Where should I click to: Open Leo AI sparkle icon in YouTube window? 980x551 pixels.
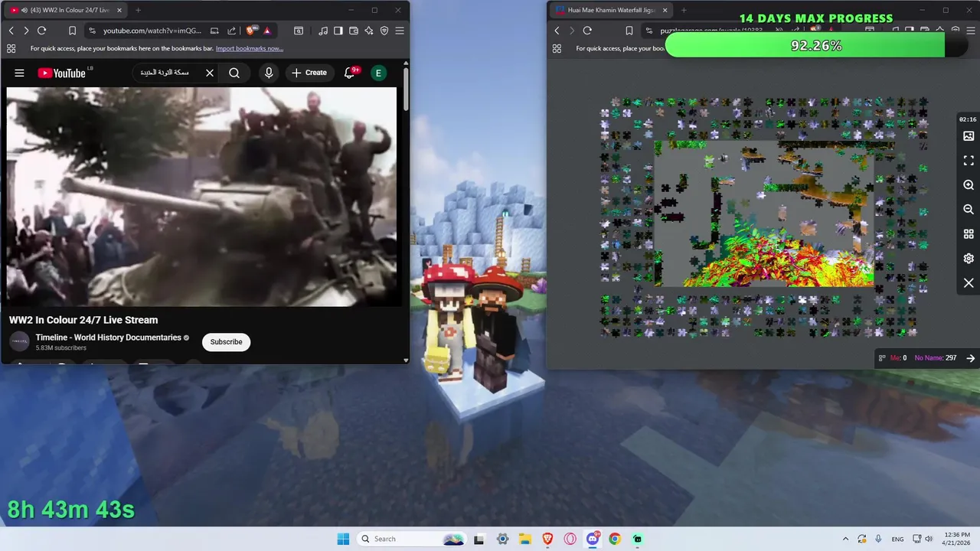[x=369, y=31]
